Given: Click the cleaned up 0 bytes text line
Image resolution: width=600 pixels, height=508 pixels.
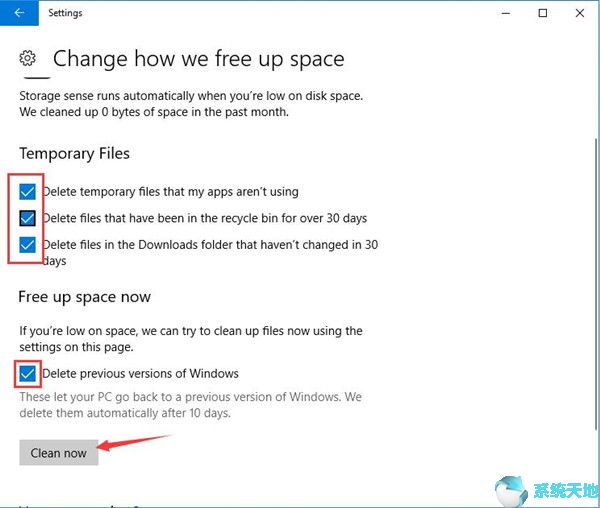Looking at the screenshot, I should [x=154, y=112].
